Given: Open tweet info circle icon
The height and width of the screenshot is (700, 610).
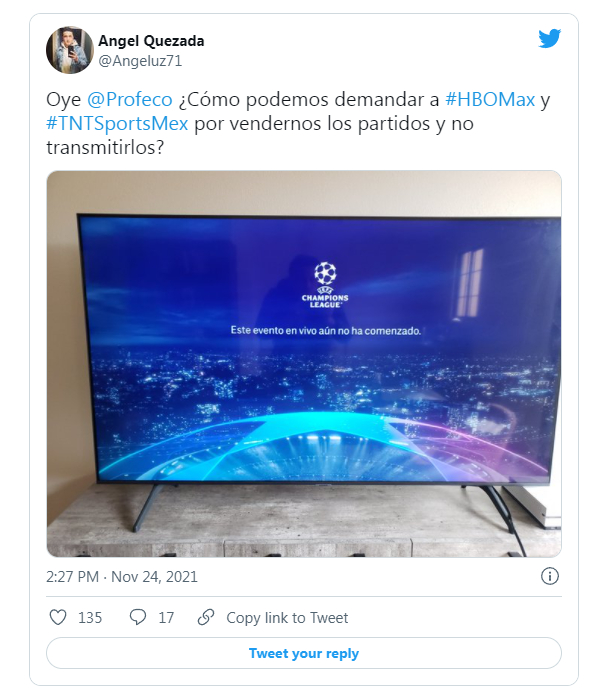Looking at the screenshot, I should click(x=550, y=576).
